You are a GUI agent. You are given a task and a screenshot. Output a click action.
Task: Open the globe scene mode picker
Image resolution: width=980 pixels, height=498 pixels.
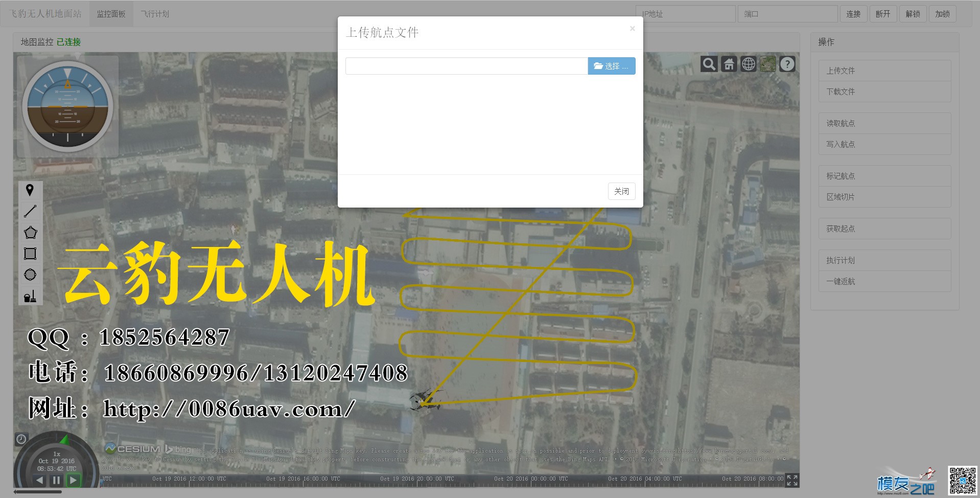[748, 64]
